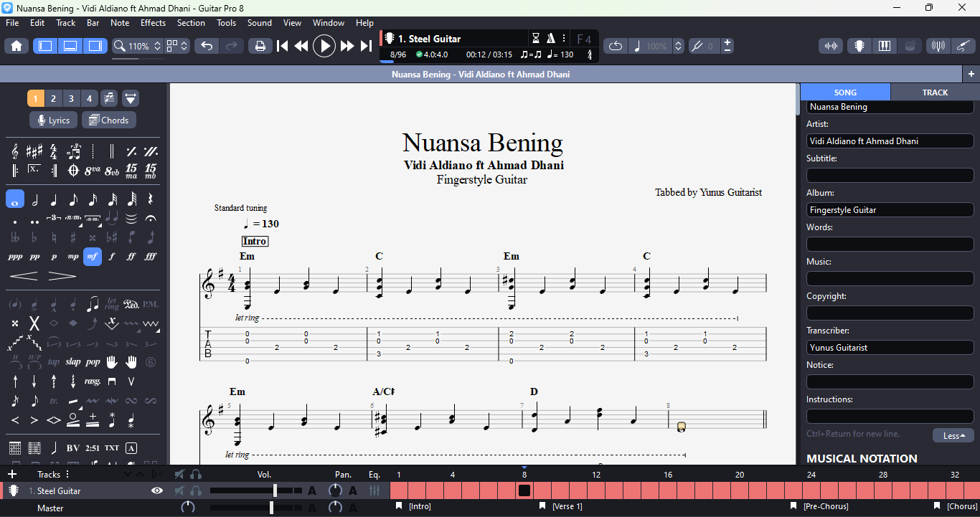Screen dimensions: 980x517
Task: Apply palm mute P.M. effect
Action: [151, 304]
